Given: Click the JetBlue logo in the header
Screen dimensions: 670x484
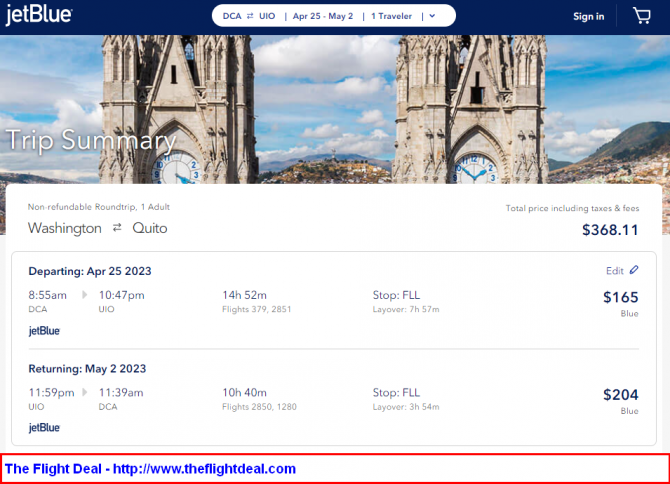Looking at the screenshot, I should tap(39, 15).
